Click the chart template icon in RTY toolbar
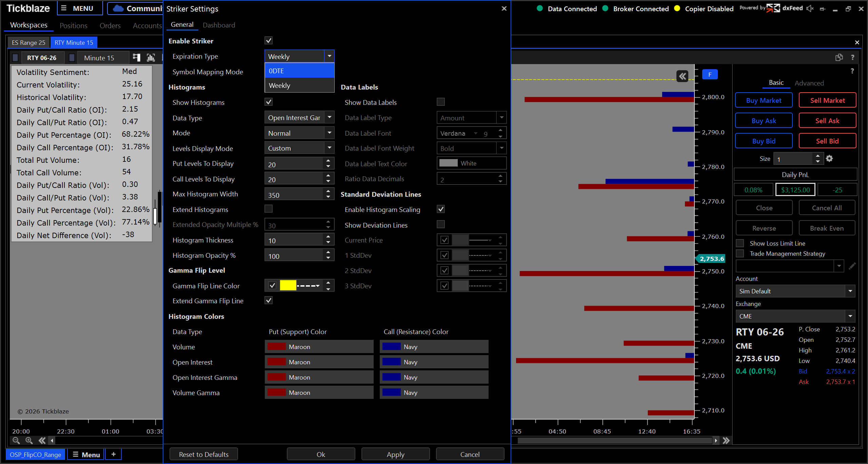868x464 pixels. (137, 58)
